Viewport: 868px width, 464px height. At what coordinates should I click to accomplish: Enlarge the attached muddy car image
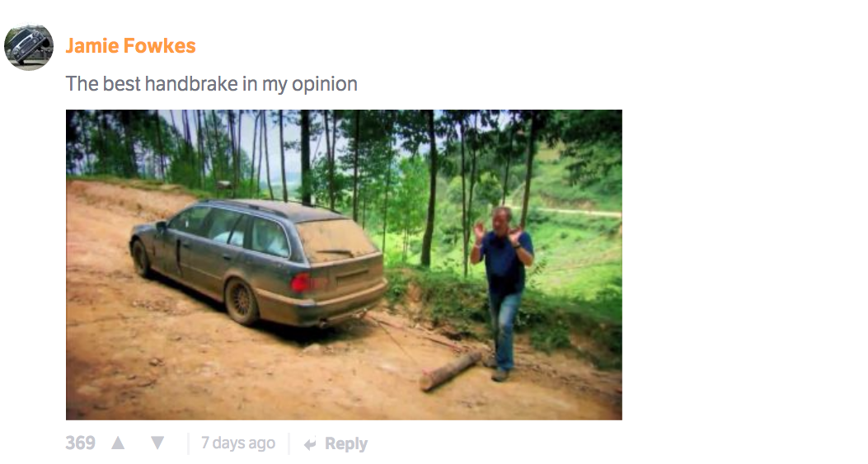(344, 265)
